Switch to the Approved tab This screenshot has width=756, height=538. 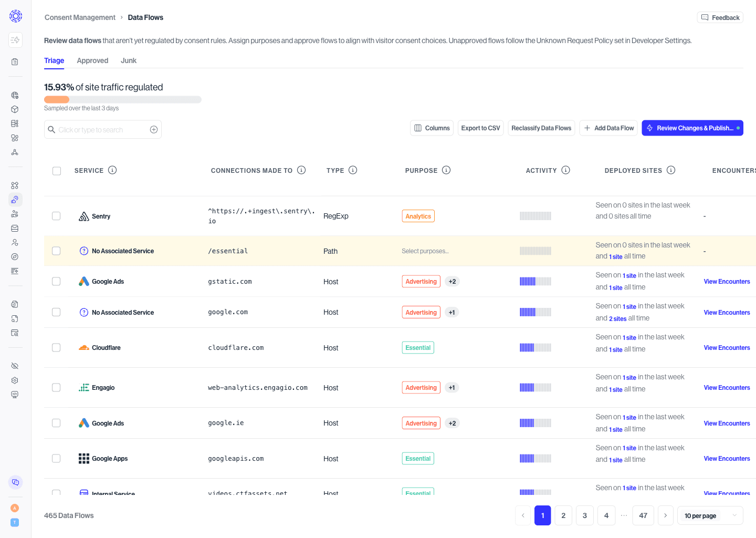pyautogui.click(x=92, y=61)
